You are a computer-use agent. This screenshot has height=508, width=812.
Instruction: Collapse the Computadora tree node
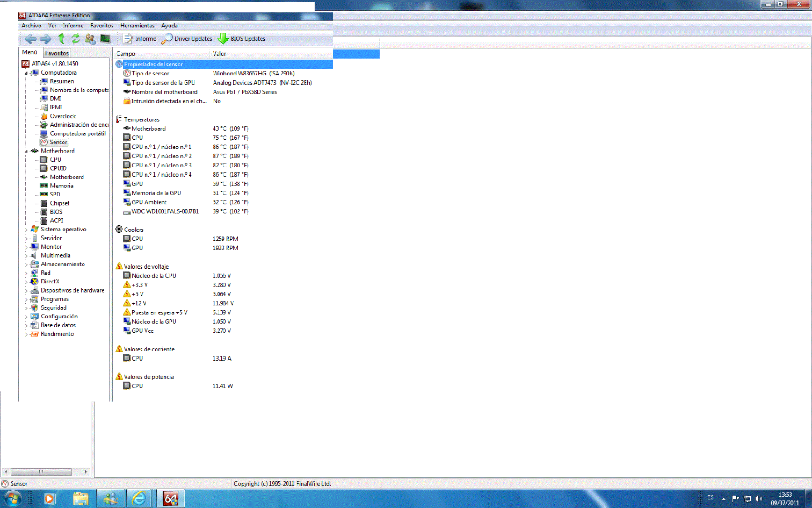26,73
